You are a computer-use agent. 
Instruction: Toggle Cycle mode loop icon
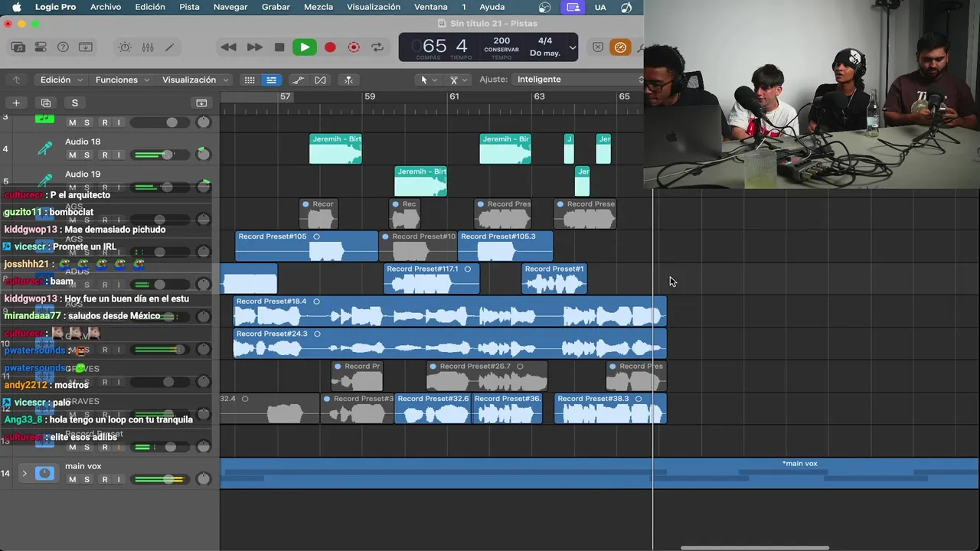[377, 47]
